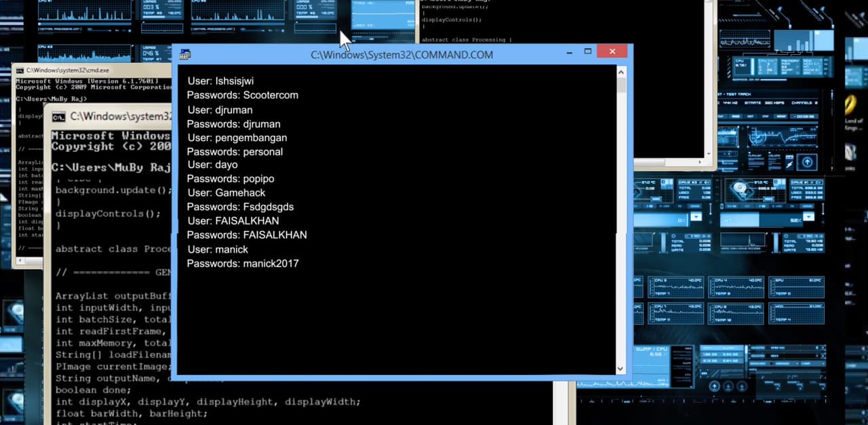Select the CPU 4 temperature graph panel
The height and width of the screenshot is (425, 868).
pos(734,287)
